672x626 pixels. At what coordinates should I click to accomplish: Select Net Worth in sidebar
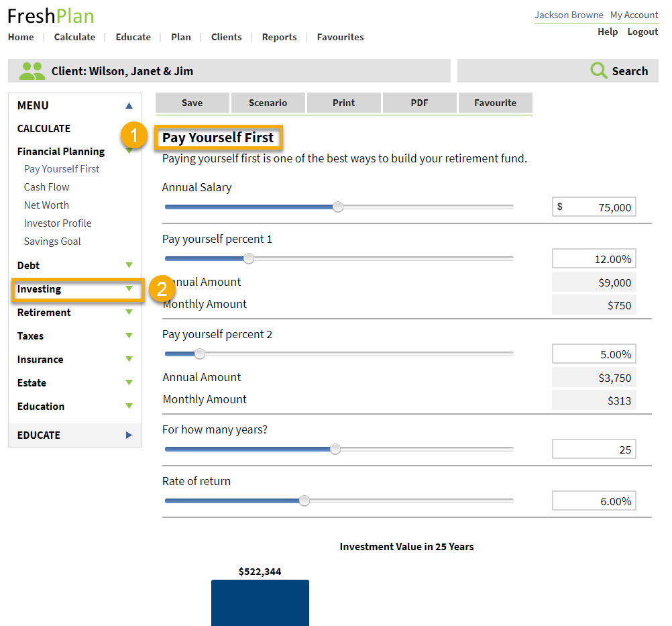[46, 205]
